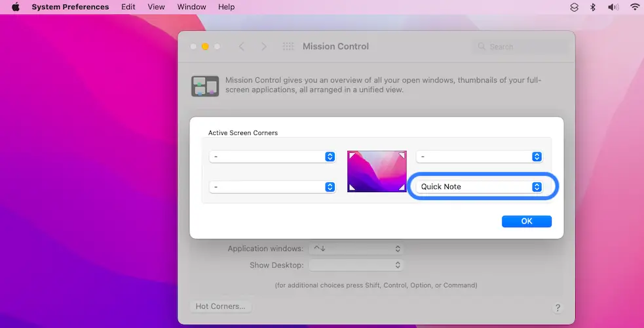This screenshot has height=328, width=644.
Task: Click the layered-squares icon left of Bluetooth
Action: pos(574,7)
